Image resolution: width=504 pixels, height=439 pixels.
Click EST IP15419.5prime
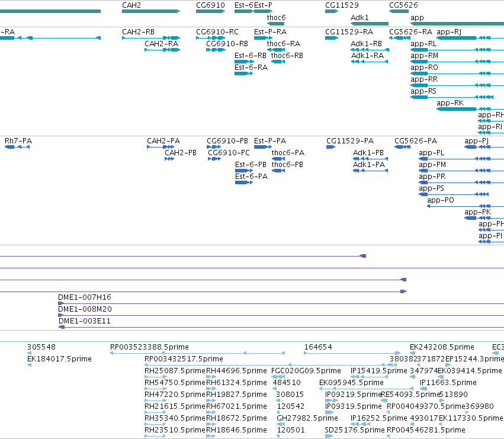[370, 377]
